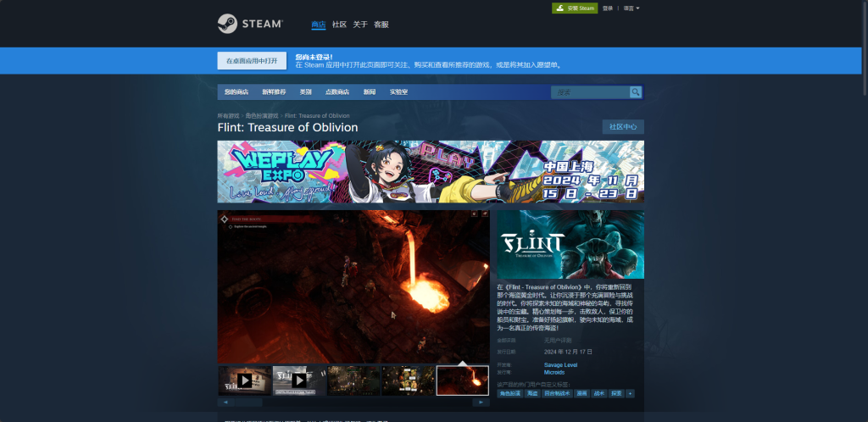The height and width of the screenshot is (422, 868).
Task: Open the 社区 community tab
Action: [x=339, y=25]
